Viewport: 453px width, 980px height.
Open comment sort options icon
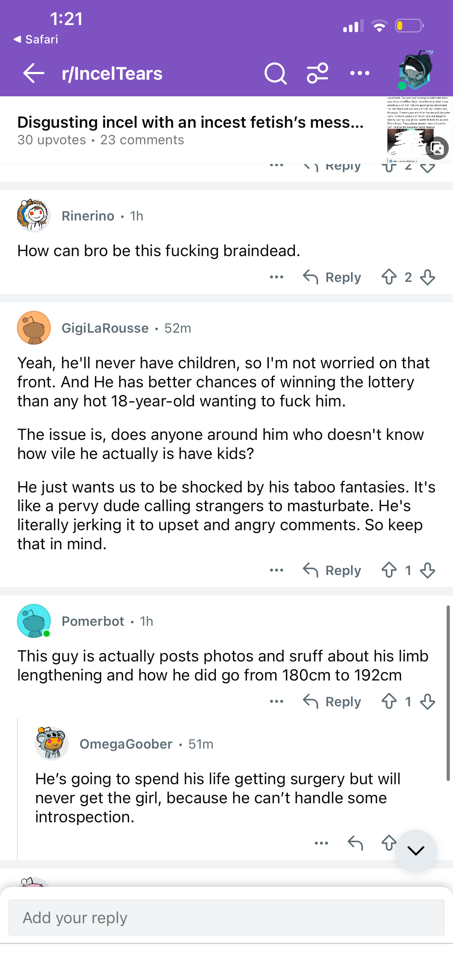[x=318, y=73]
